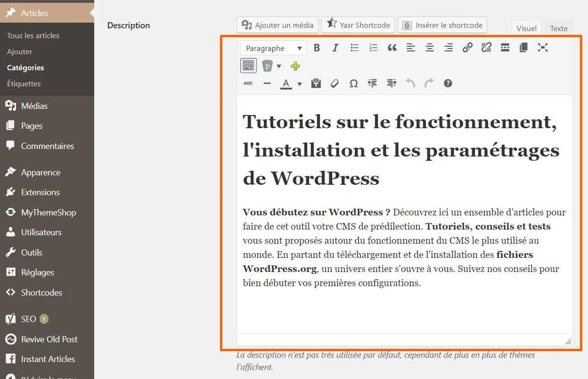Go to Tous les articles
Screen dimensions: 588x379
click(x=33, y=35)
